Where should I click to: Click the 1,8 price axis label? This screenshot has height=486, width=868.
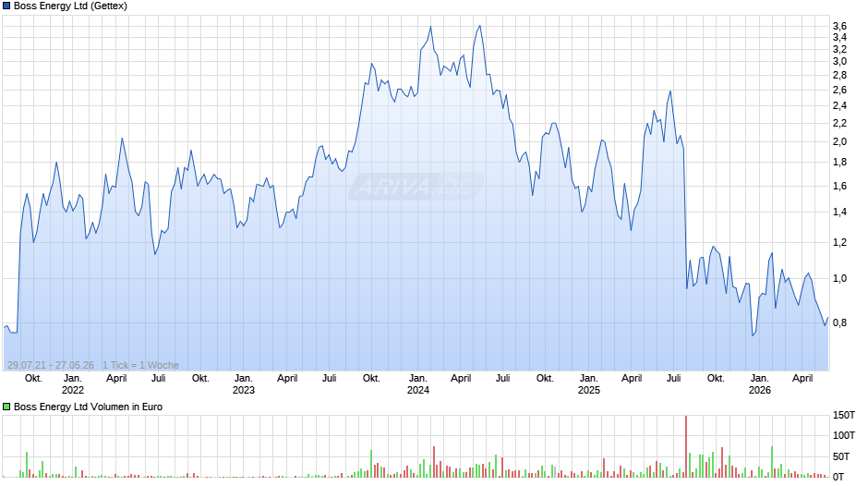839,163
